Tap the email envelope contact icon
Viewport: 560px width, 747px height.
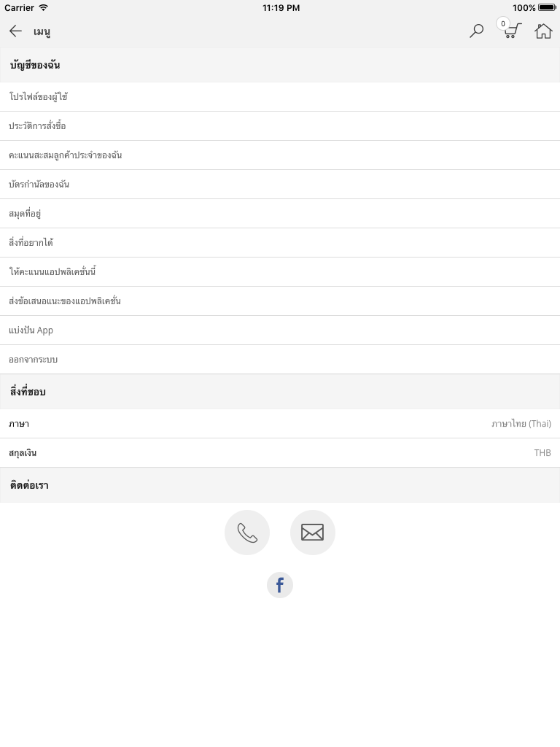coord(312,533)
